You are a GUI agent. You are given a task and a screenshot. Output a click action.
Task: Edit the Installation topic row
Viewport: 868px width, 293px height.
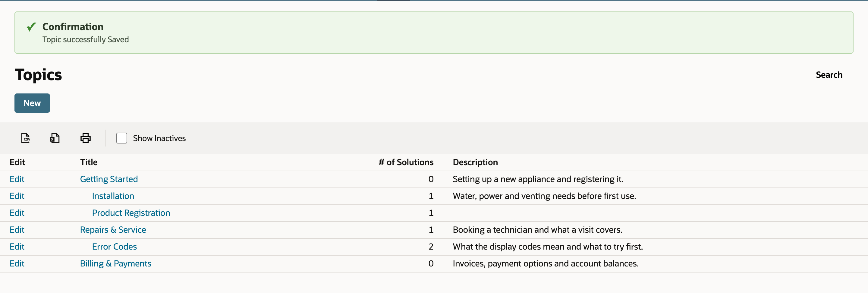coord(17,196)
